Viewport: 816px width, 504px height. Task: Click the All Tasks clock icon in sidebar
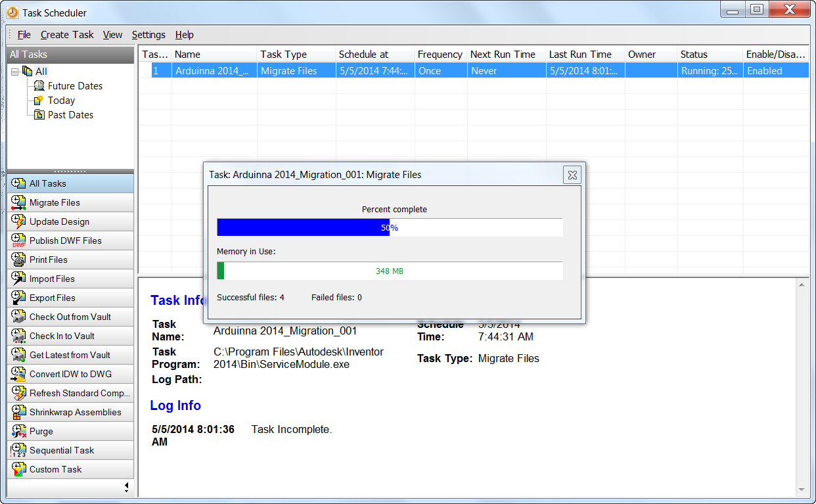[18, 183]
